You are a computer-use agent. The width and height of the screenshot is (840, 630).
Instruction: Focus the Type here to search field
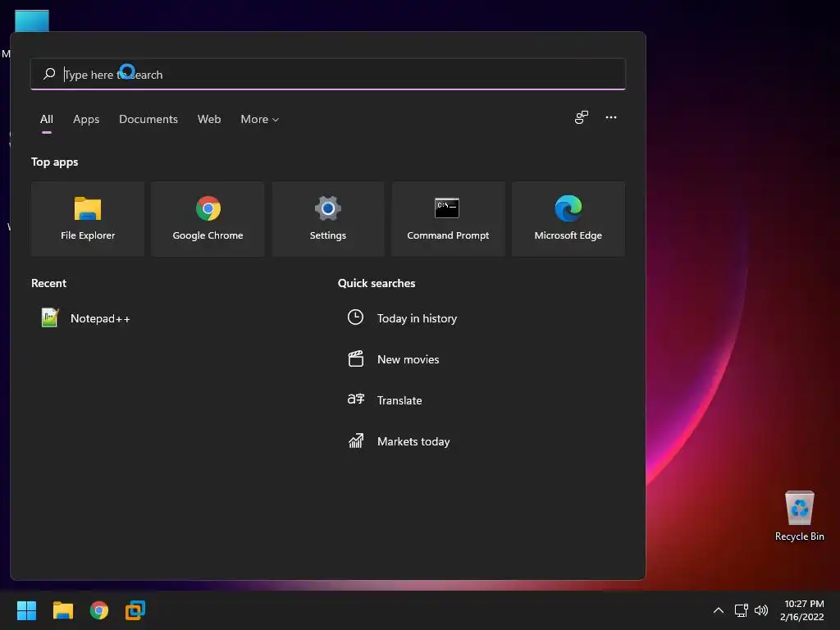pyautogui.click(x=328, y=74)
